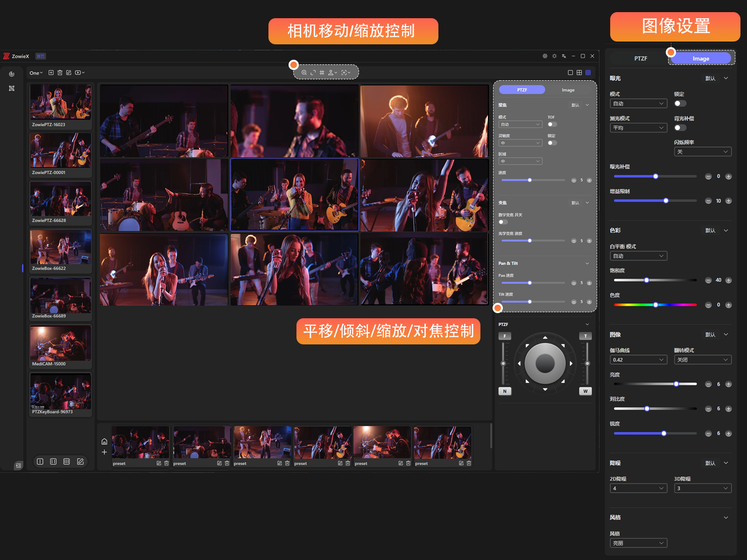Click the fullscreen expand toolbar icon
This screenshot has height=560, width=747.
click(x=313, y=72)
